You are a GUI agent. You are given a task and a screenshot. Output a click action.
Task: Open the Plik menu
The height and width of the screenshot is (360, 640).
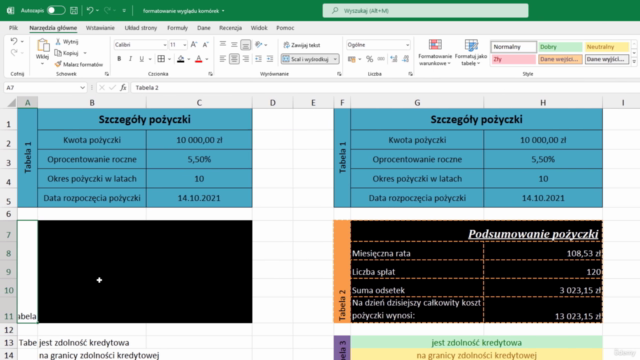pos(13,28)
